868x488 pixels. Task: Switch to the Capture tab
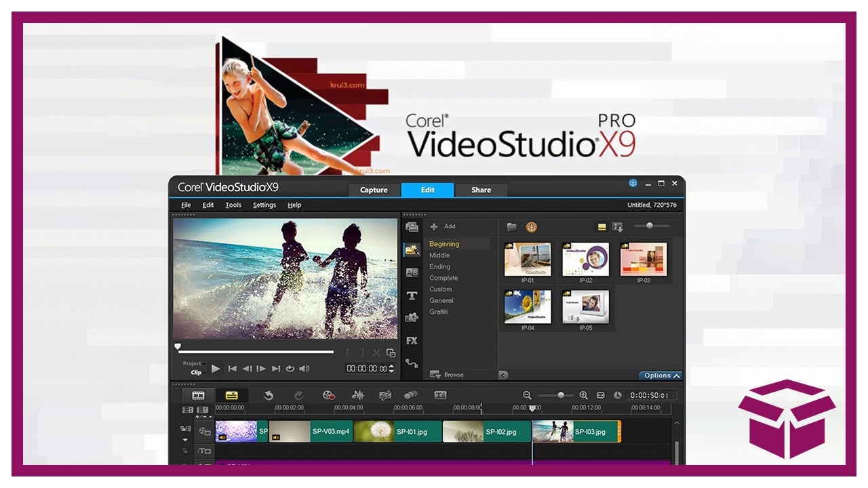pyautogui.click(x=374, y=190)
